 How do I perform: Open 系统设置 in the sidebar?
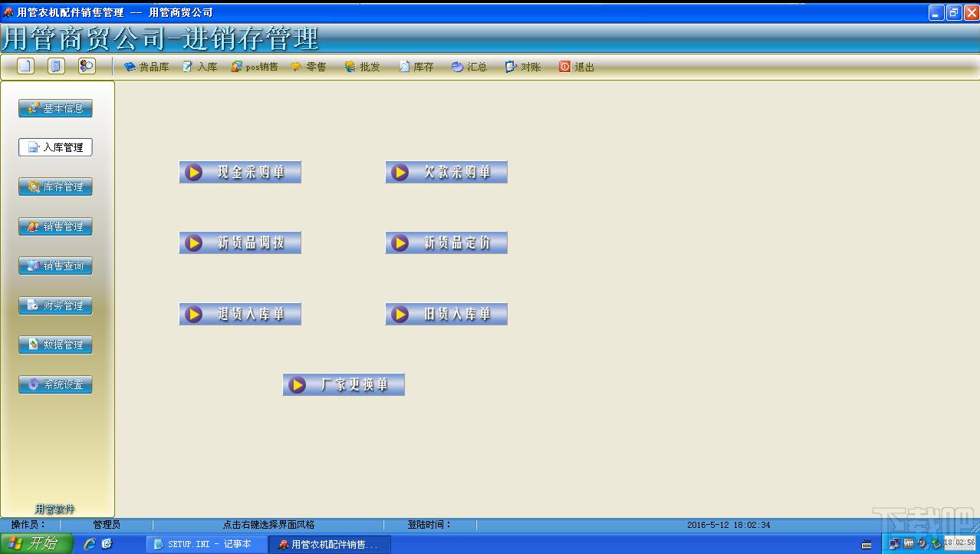tap(55, 384)
